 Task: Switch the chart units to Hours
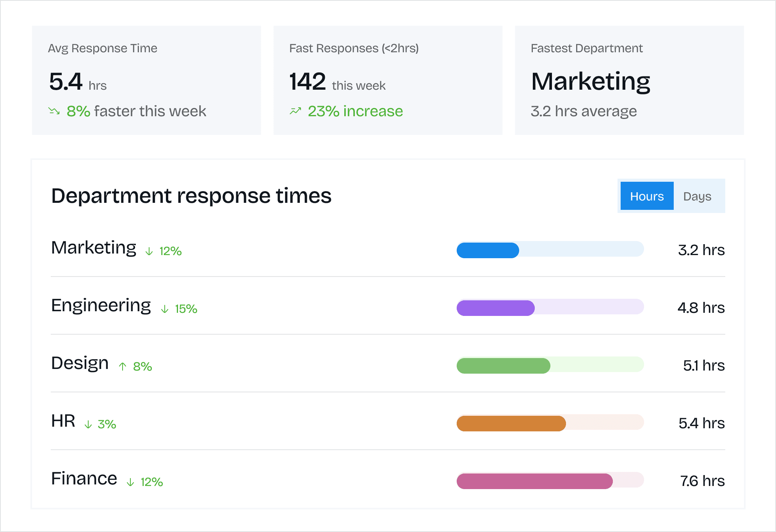pos(647,196)
